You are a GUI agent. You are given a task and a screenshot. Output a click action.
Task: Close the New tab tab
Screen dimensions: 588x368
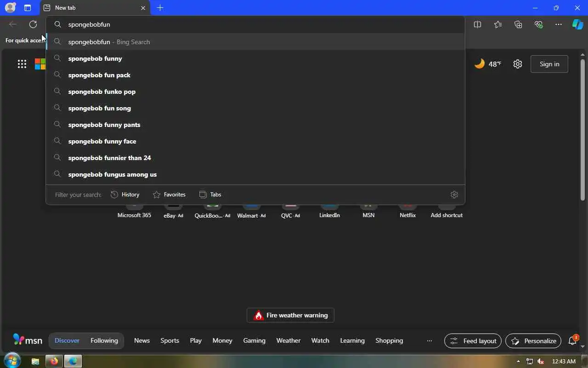click(143, 8)
